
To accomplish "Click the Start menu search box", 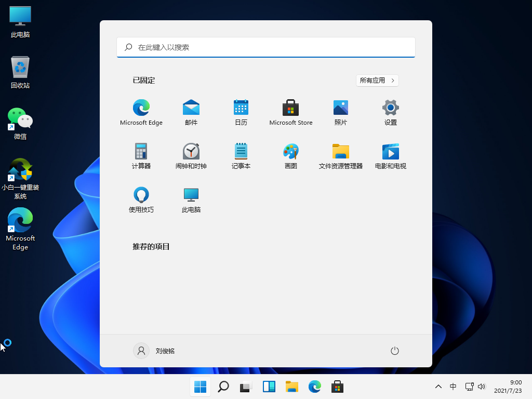I will (x=266, y=47).
